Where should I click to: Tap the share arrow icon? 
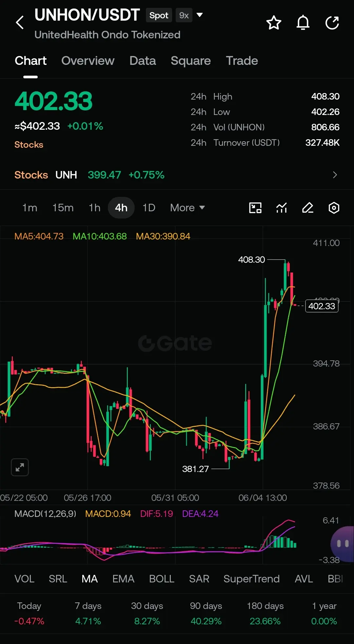click(x=332, y=23)
